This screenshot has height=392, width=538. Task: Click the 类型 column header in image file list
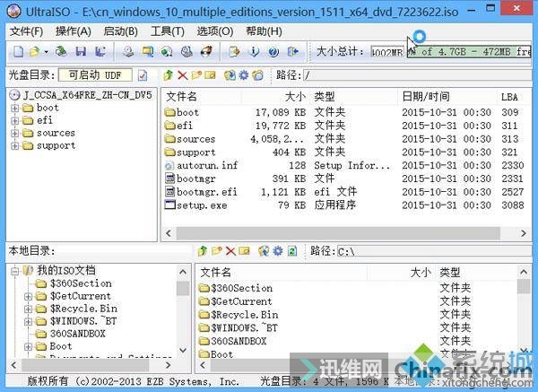coord(354,97)
